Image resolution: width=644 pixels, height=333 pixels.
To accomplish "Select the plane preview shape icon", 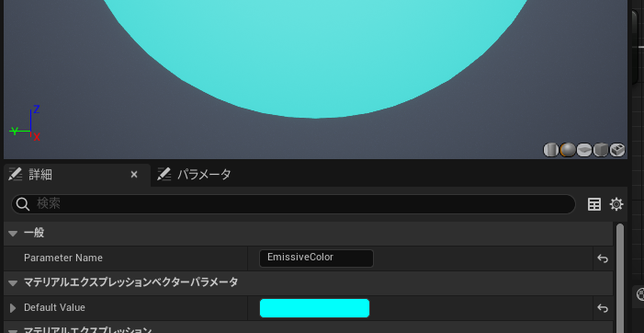I will tap(584, 150).
